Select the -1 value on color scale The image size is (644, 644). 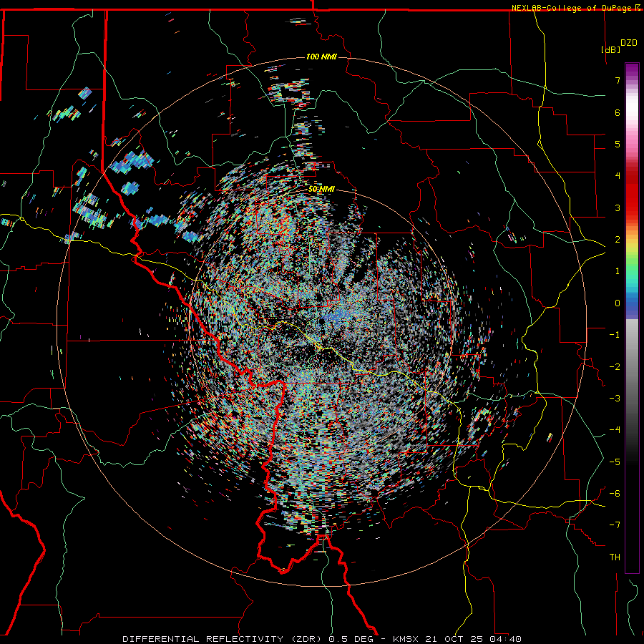[615, 335]
